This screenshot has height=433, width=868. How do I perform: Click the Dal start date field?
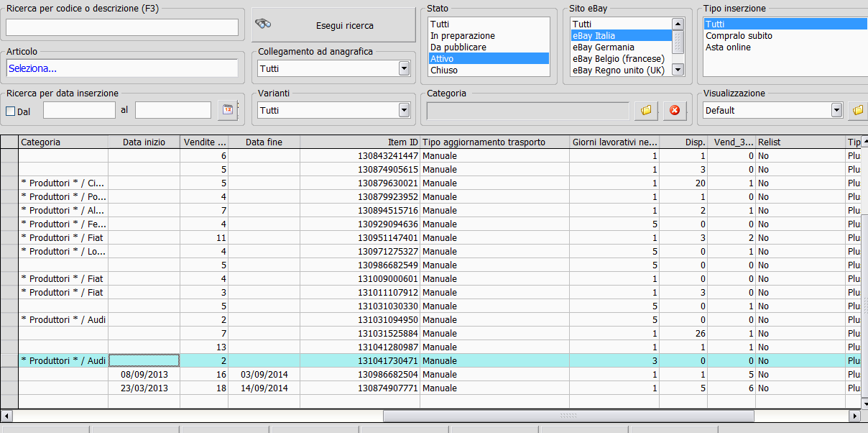point(79,110)
